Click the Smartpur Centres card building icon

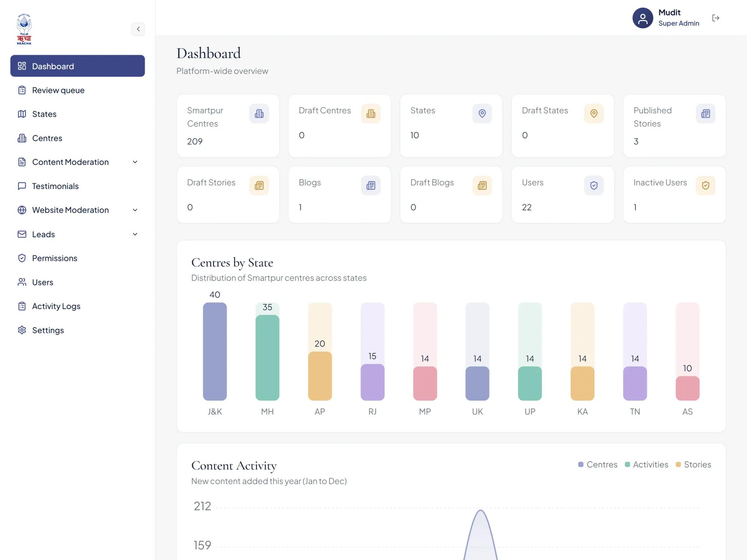point(259,114)
